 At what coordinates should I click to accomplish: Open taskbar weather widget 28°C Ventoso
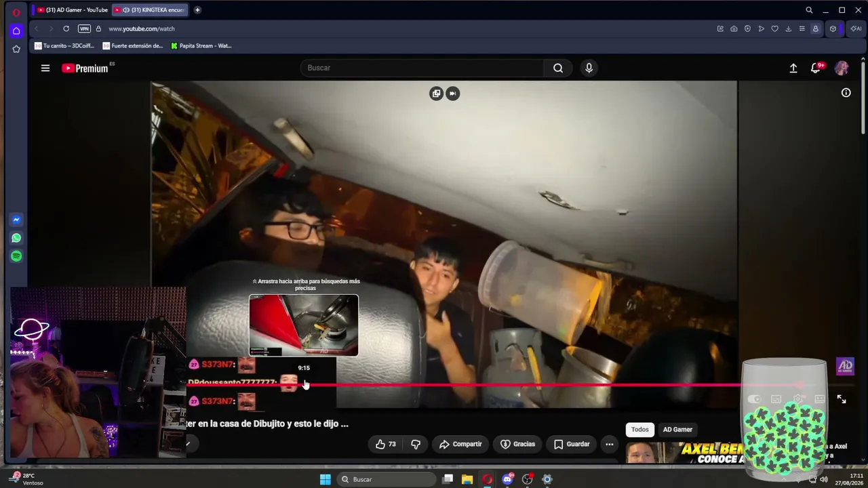(27, 479)
